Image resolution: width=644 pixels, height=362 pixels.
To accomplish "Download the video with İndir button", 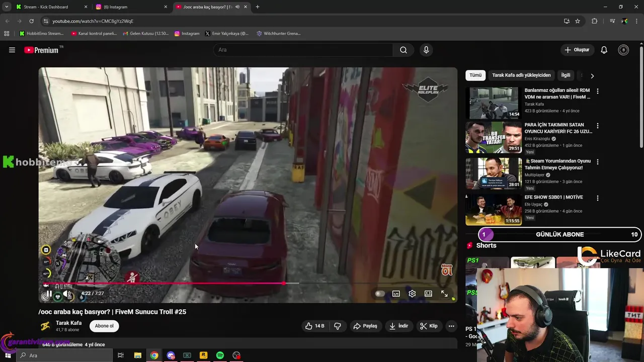I will coord(398,326).
